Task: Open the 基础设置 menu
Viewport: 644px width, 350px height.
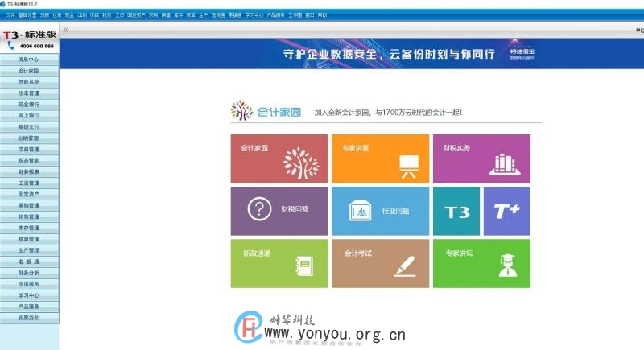Action: click(x=27, y=15)
